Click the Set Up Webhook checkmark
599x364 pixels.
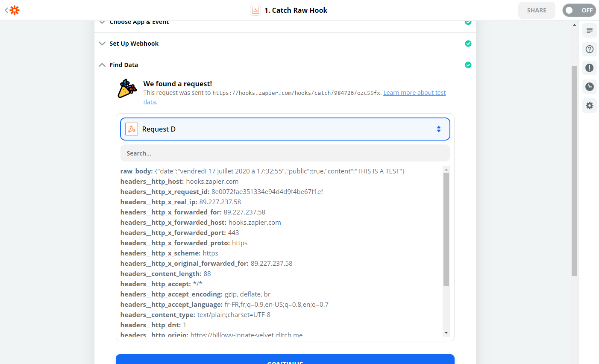[x=468, y=43]
